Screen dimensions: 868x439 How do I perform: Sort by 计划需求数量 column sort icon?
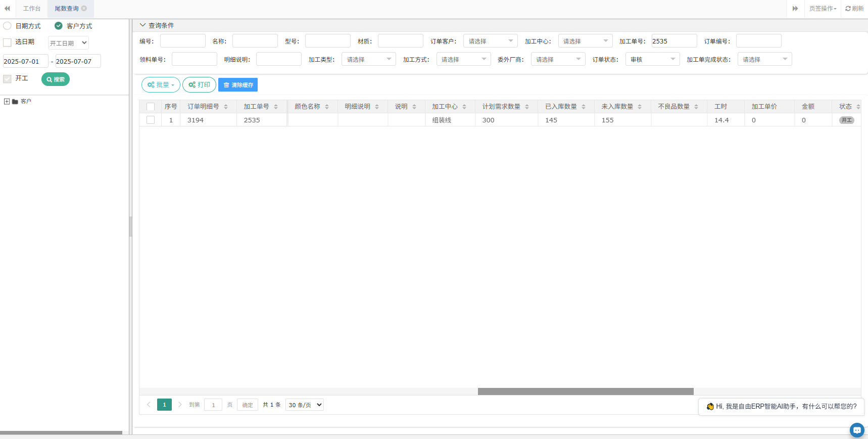[527, 107]
